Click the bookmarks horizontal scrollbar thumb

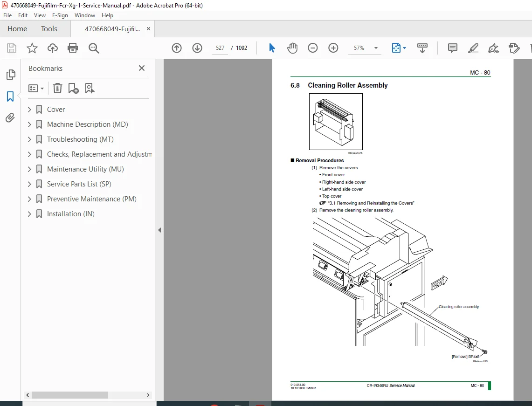tap(70, 395)
